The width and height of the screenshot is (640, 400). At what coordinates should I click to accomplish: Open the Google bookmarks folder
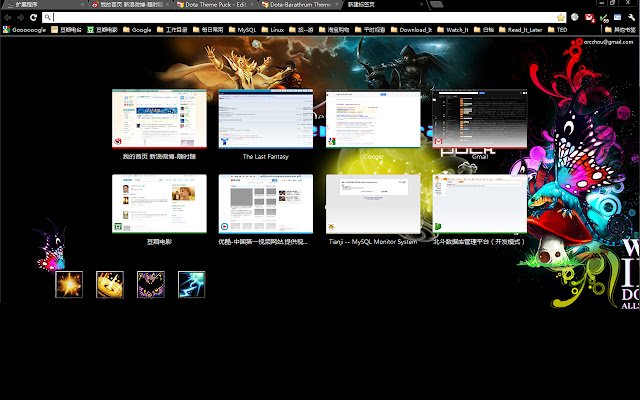coord(137,30)
